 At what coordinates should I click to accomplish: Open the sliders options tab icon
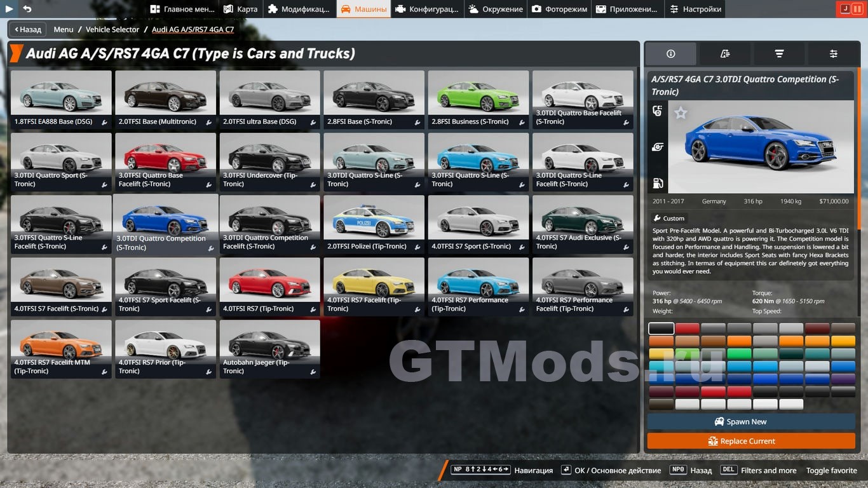833,54
